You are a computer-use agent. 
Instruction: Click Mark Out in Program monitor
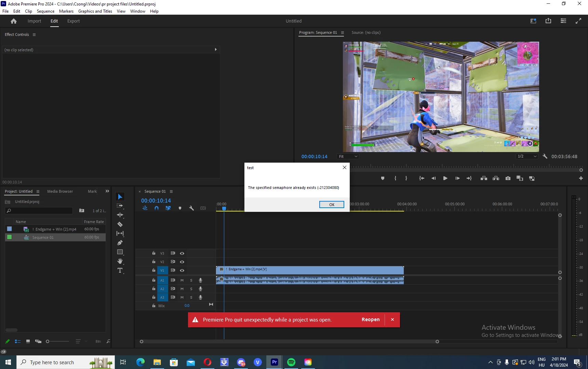click(x=406, y=178)
